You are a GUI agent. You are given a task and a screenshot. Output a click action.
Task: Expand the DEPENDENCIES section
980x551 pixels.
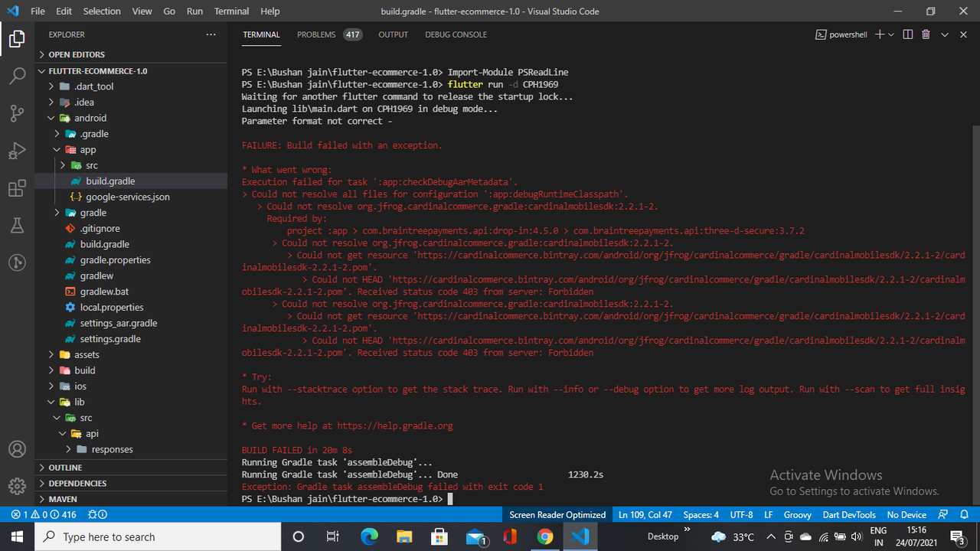[x=131, y=484]
